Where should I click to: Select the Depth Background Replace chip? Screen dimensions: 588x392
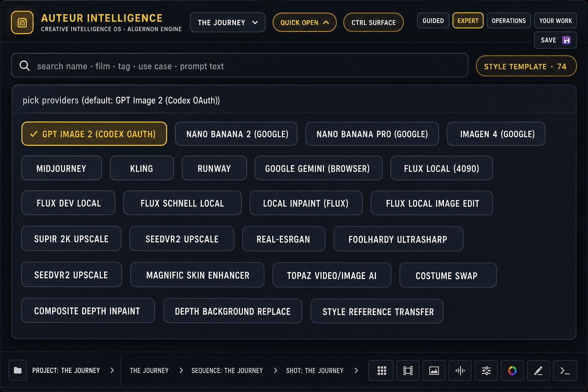coord(233,311)
